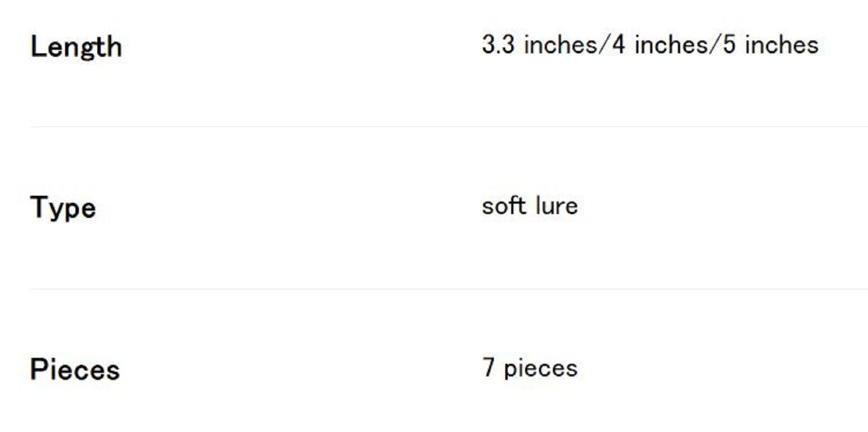Select the "soft lure" type value
The width and height of the screenshot is (868, 432).
pos(530,206)
